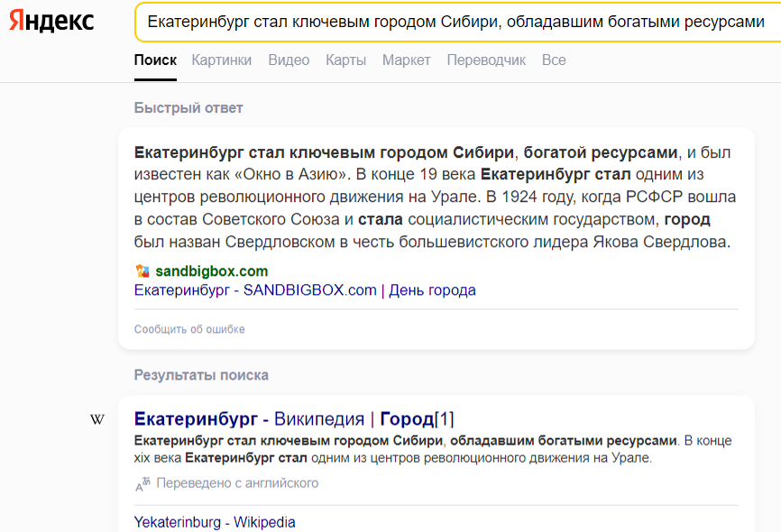The height and width of the screenshot is (532, 781).
Task: Click the 'Результаты поиска' heading
Action: point(201,375)
